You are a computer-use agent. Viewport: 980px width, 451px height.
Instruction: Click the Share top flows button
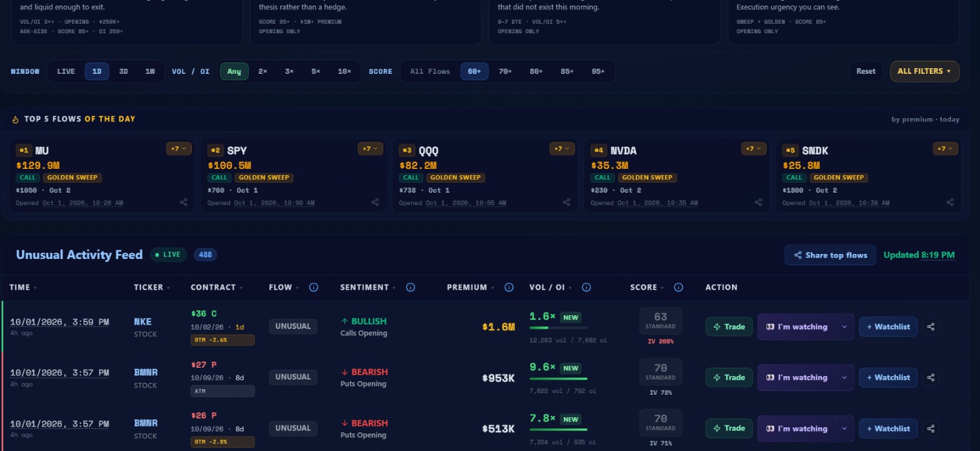coord(830,255)
